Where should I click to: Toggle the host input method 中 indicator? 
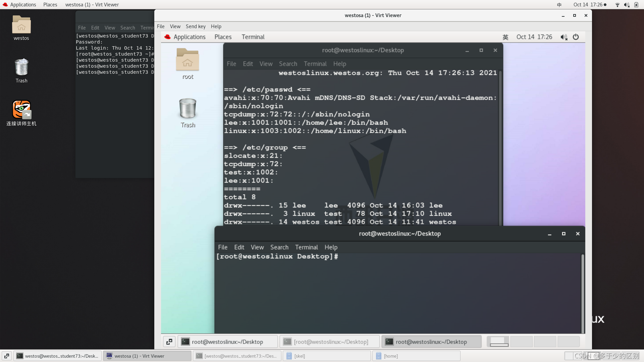(x=559, y=5)
